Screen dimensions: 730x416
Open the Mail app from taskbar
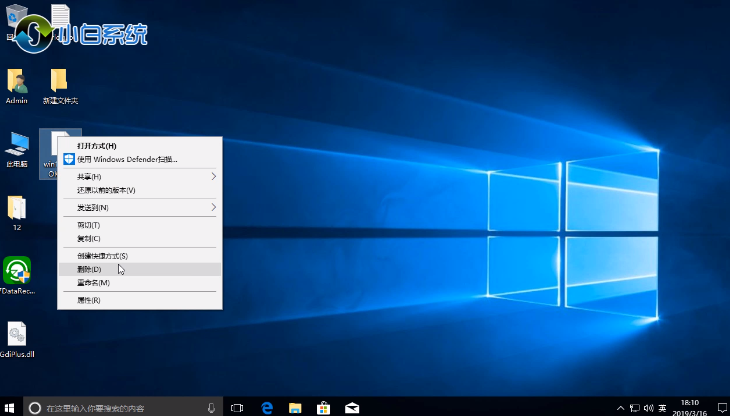point(352,407)
